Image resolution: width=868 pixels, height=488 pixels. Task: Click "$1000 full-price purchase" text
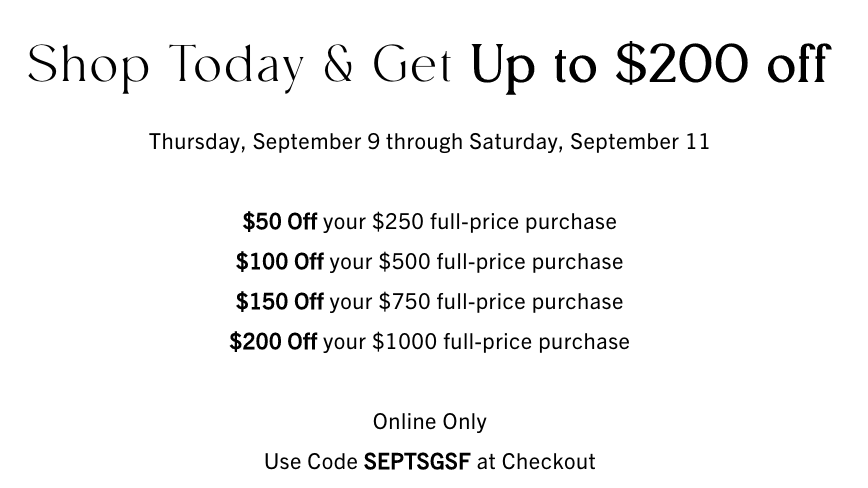click(501, 342)
